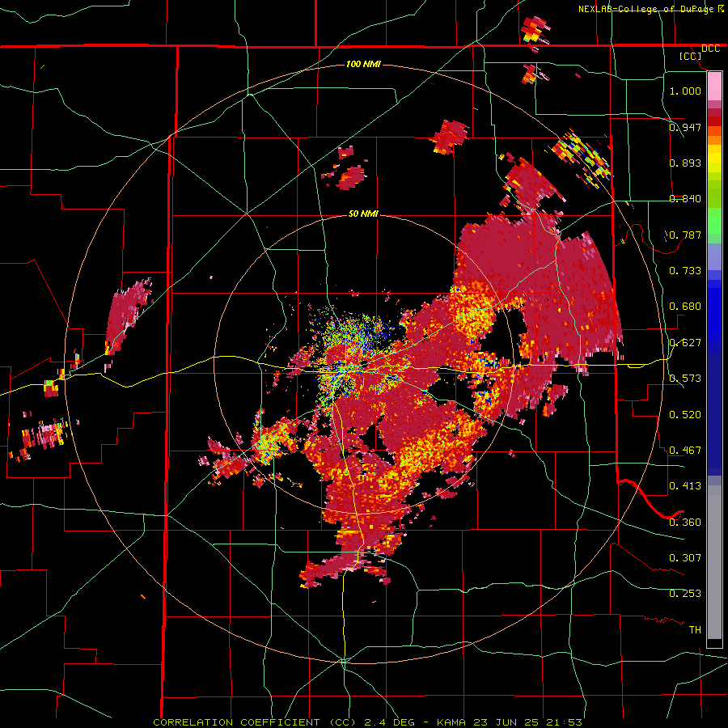Viewport: 728px width, 728px height.
Task: Click the 0.840 legend value
Action: pos(685,199)
